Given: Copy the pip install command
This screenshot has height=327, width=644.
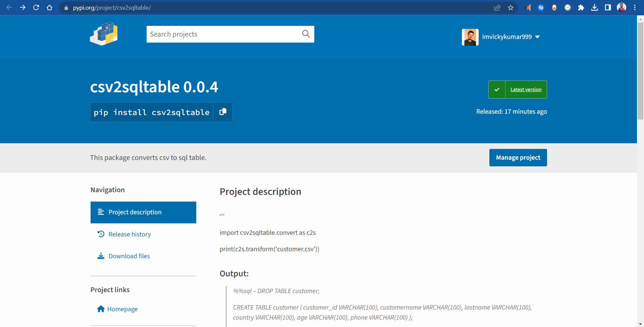Looking at the screenshot, I should pos(222,112).
